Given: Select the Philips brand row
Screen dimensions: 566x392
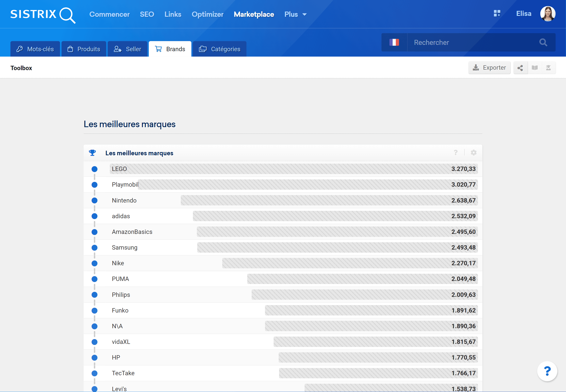Looking at the screenshot, I should pos(283,294).
